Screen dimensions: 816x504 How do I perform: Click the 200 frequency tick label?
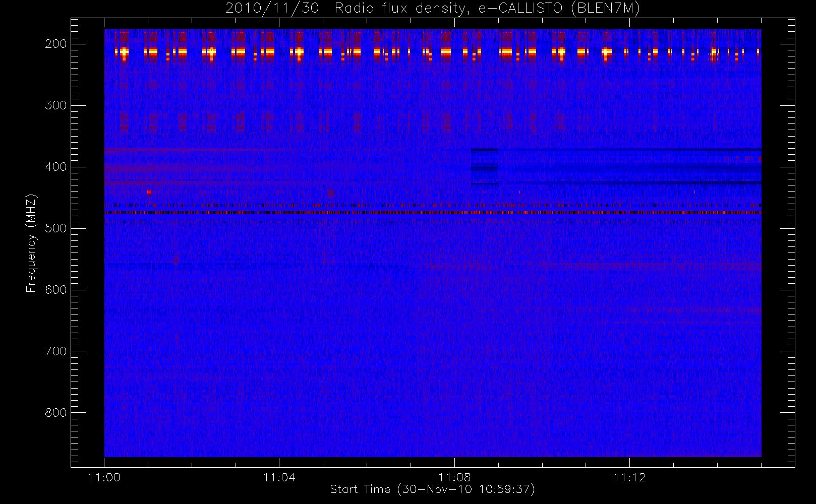point(56,44)
